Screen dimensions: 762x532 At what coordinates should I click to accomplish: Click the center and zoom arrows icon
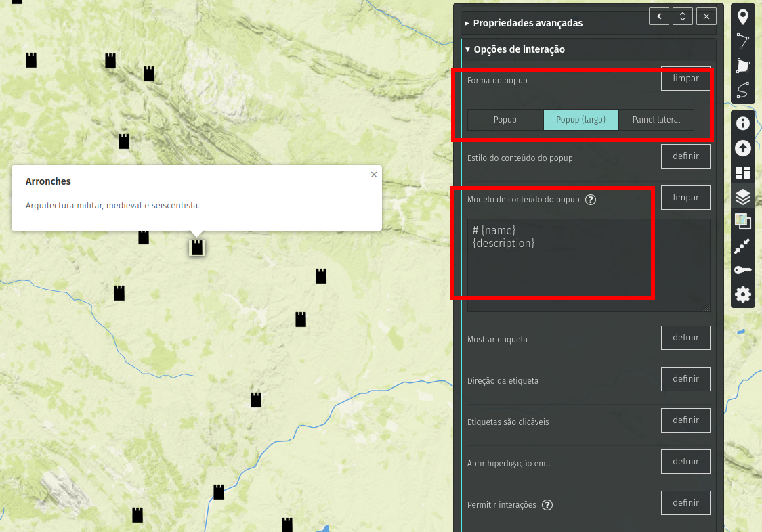click(742, 246)
